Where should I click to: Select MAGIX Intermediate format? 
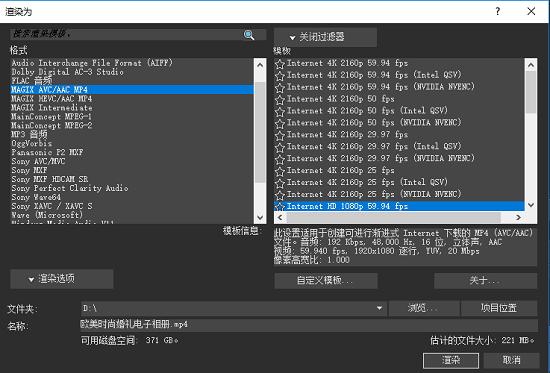pyautogui.click(x=132, y=107)
